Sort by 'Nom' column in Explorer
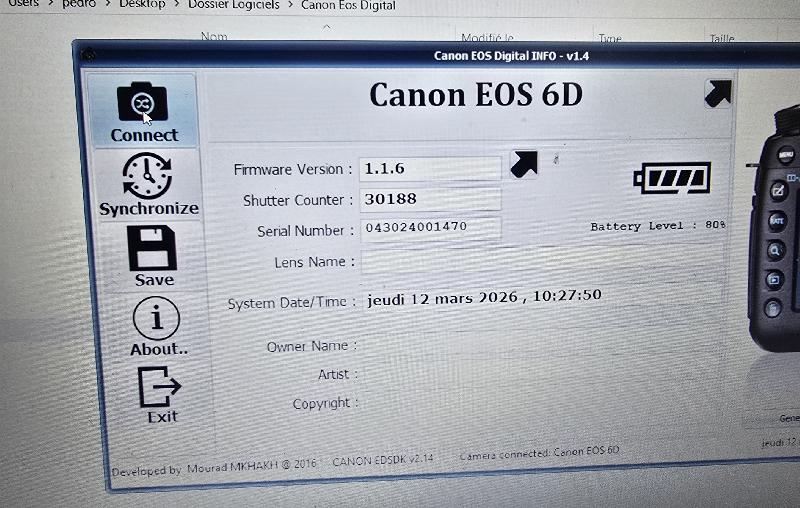800x508 pixels. (214, 36)
